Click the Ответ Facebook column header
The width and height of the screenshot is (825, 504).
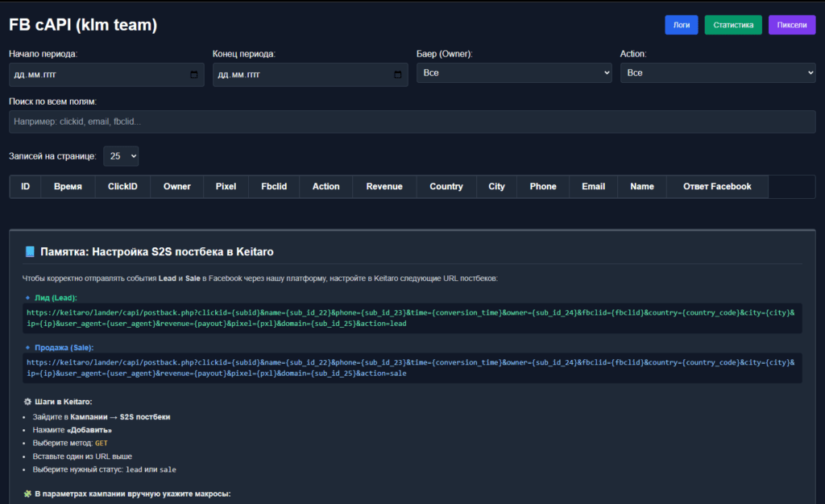pyautogui.click(x=717, y=187)
